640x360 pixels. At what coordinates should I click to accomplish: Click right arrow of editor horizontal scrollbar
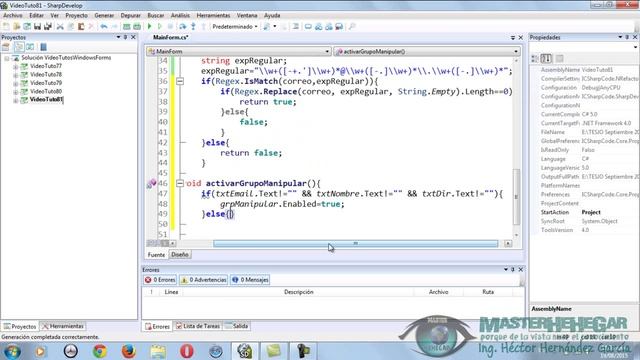(x=508, y=244)
